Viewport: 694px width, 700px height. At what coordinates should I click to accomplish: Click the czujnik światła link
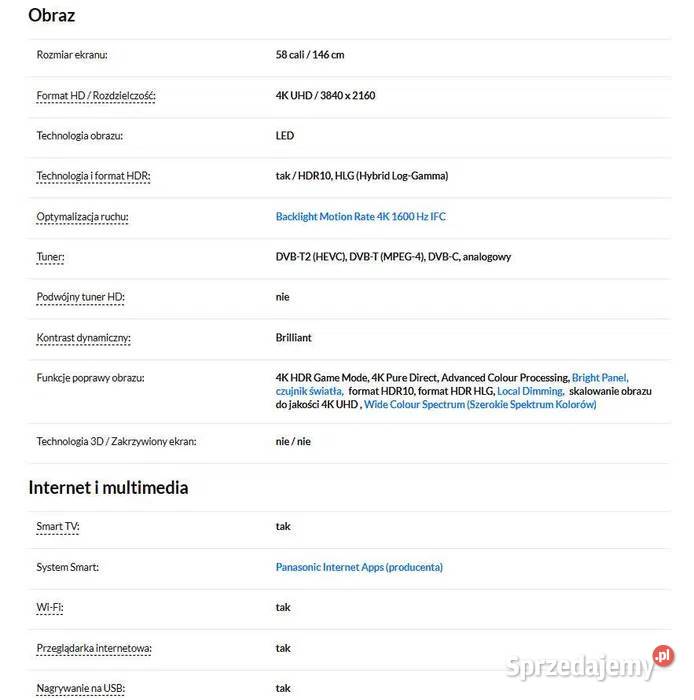(309, 391)
